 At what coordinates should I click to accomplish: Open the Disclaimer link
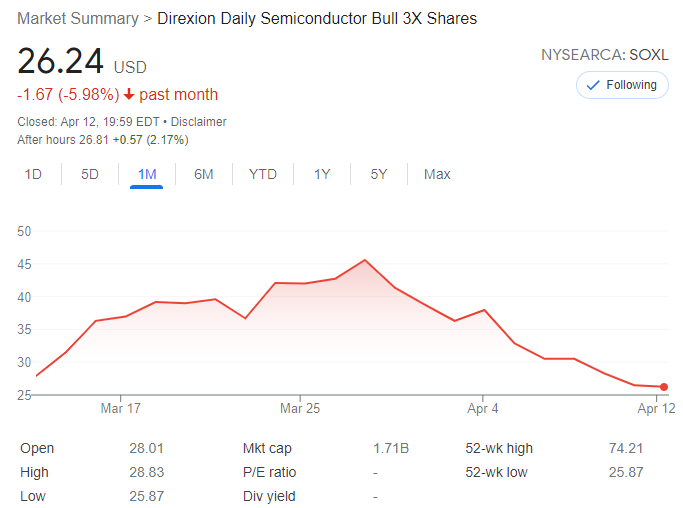198,122
